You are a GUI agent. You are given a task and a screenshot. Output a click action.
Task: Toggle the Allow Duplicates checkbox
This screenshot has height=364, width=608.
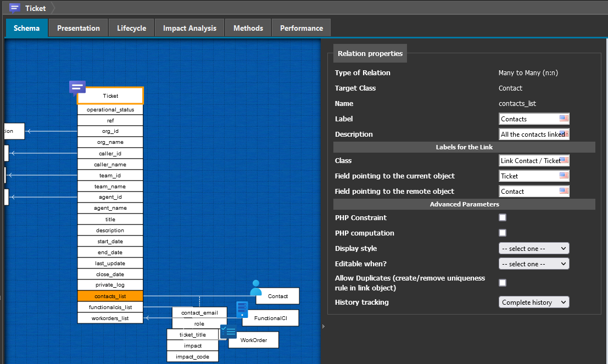tap(502, 283)
